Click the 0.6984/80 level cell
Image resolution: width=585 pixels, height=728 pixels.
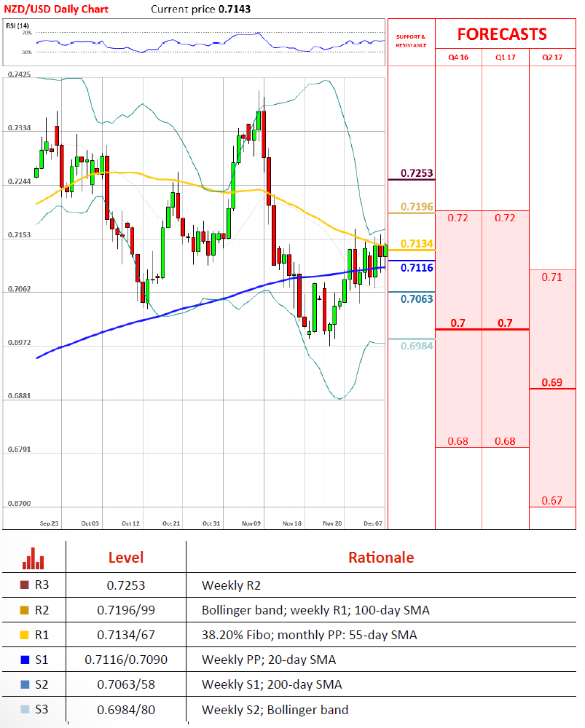(x=126, y=710)
